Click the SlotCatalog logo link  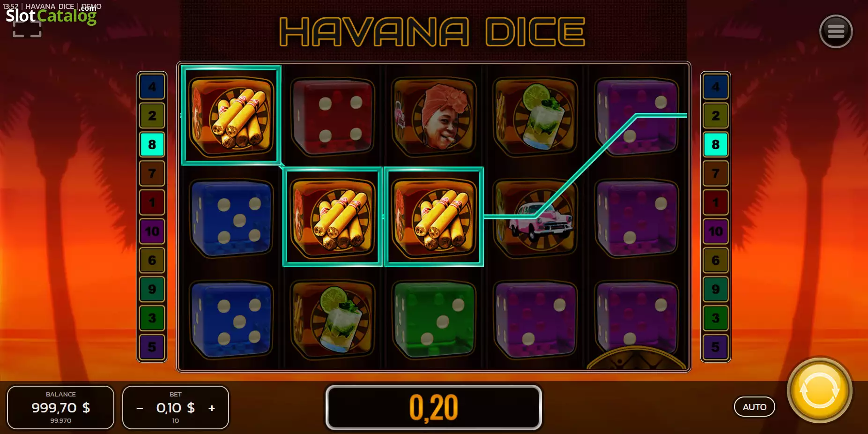tap(51, 15)
